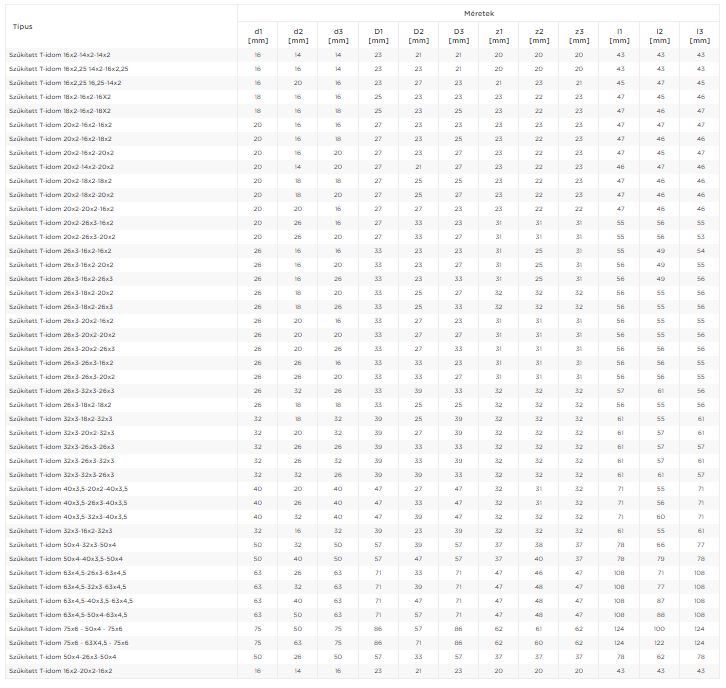Screen dimensions: 726x688
Task: Click row Szűkített T-idom 75x6 - 50x4 - 75x6
Action: (363, 629)
